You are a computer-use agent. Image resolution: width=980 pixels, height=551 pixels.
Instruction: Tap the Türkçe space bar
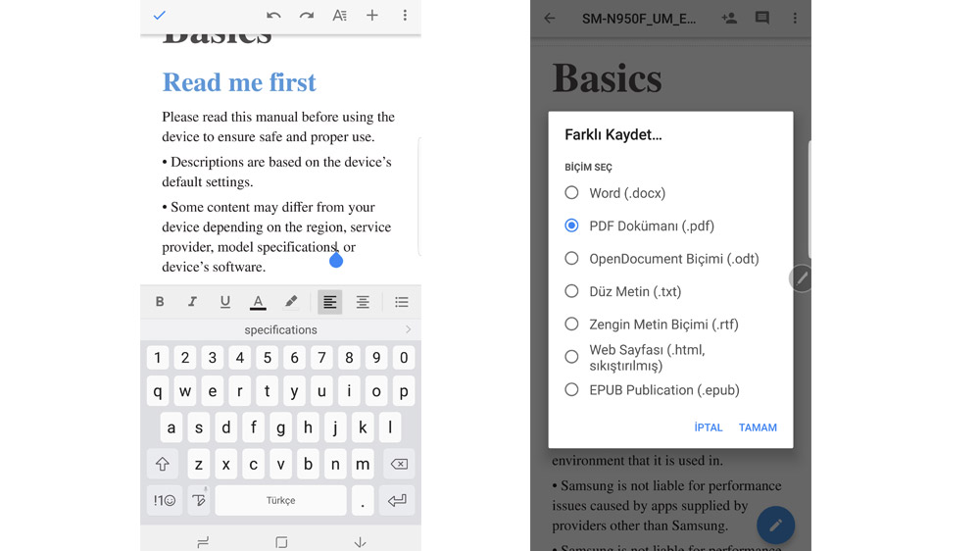coord(280,500)
